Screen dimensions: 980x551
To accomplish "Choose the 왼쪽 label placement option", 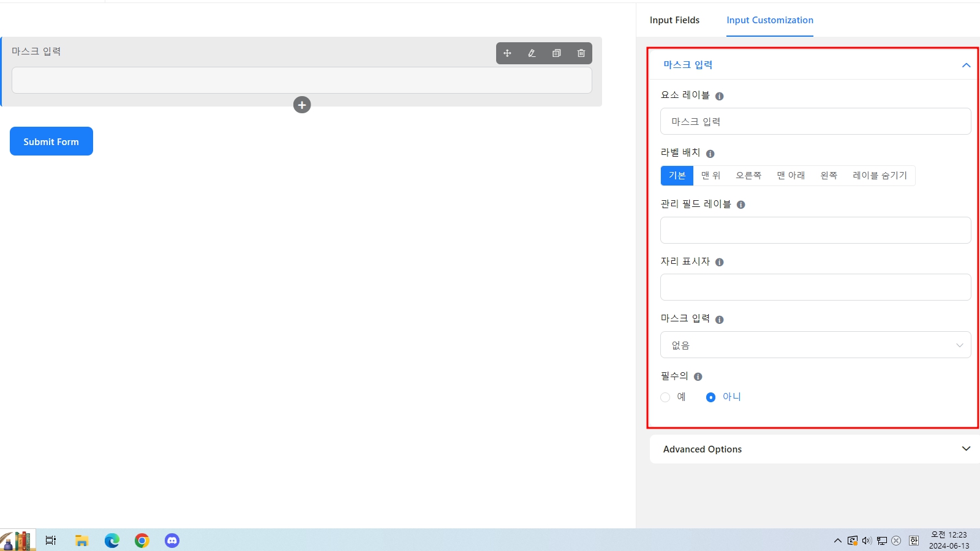I will click(x=829, y=176).
